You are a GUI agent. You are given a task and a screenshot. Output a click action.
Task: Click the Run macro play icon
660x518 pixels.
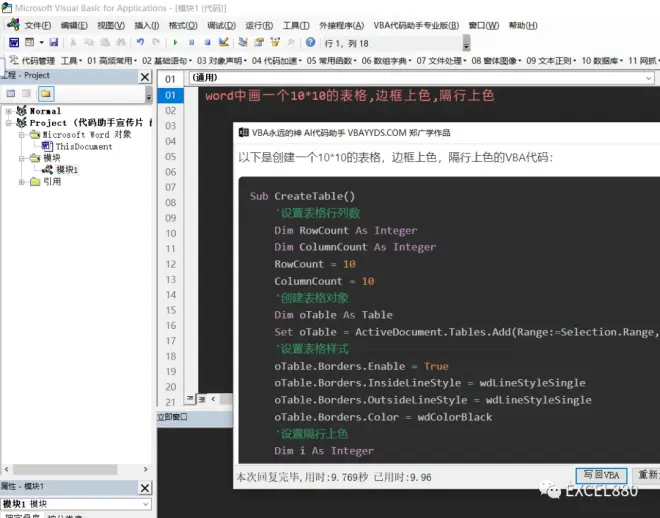tap(176, 43)
